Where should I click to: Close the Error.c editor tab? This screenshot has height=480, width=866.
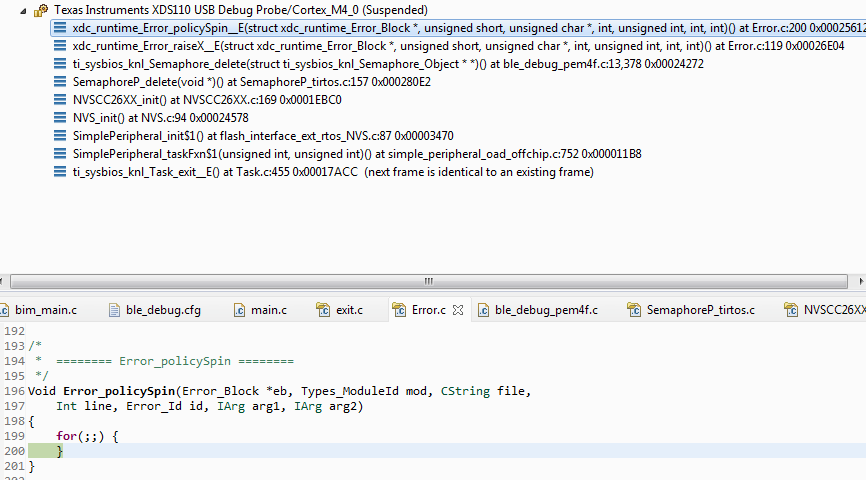point(458,310)
